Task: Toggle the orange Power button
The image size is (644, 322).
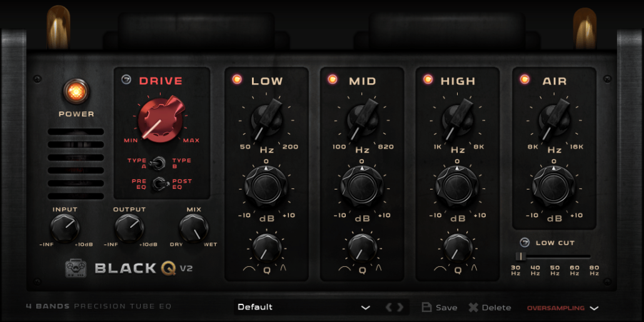Action: pyautogui.click(x=76, y=92)
